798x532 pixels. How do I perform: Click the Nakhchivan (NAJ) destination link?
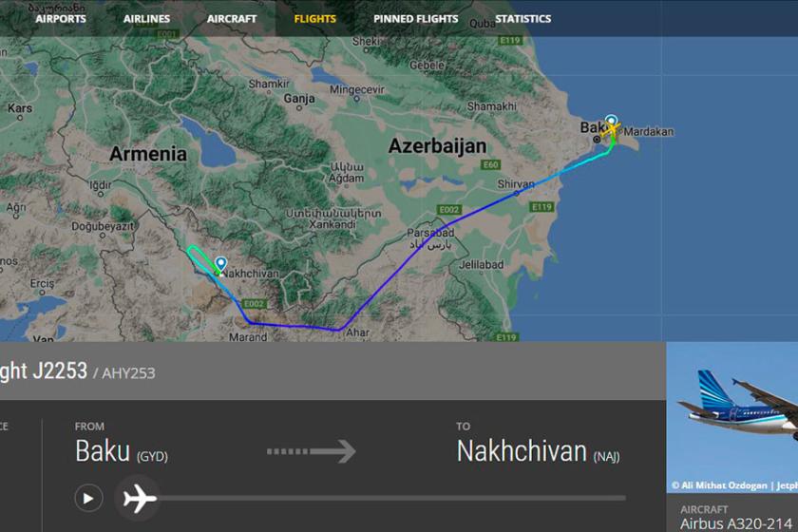538,451
